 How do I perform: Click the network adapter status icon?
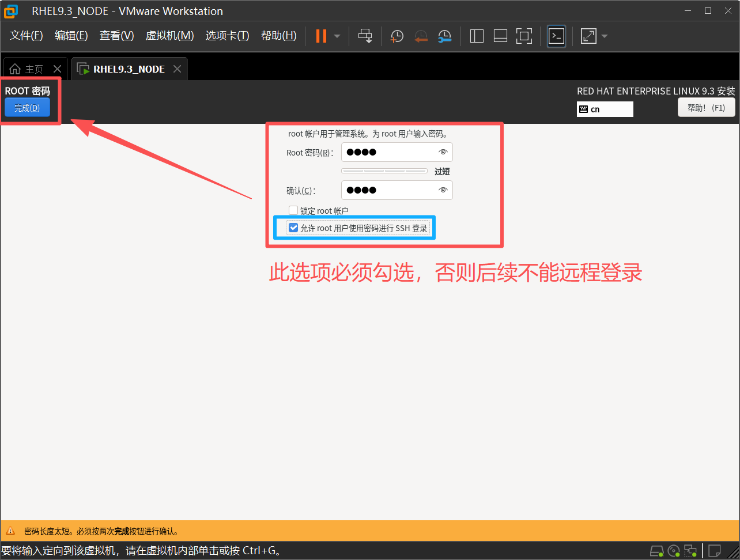(690, 551)
